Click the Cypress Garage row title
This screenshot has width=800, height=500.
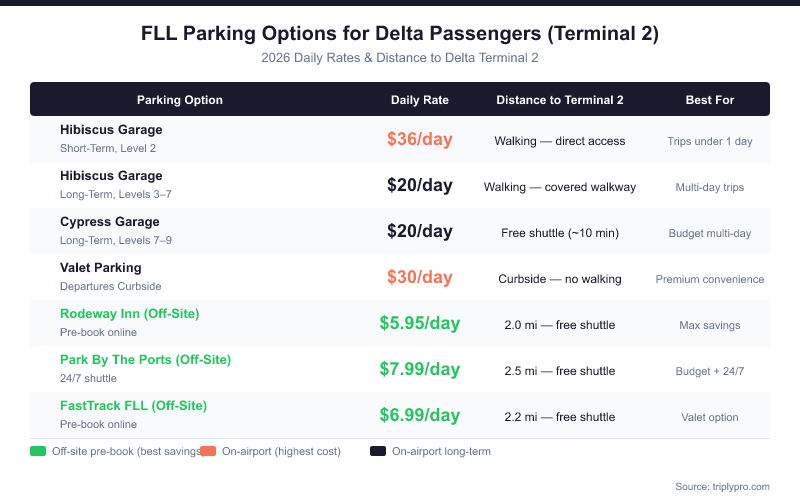(110, 222)
